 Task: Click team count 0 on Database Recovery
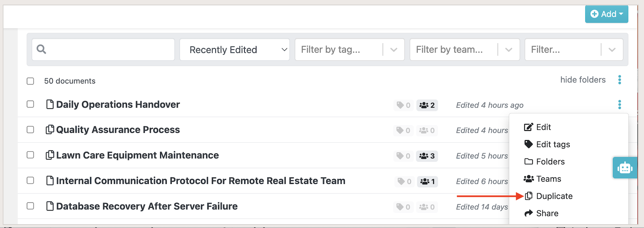tap(427, 207)
